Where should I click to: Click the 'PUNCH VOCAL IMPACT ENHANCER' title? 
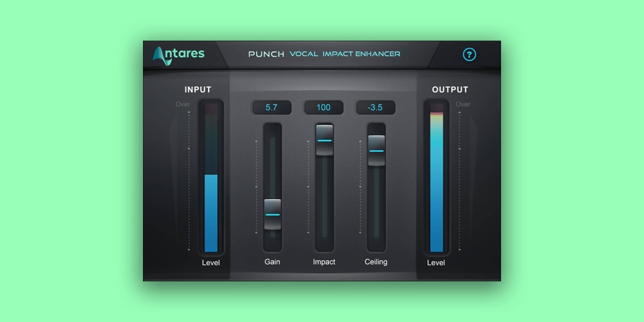(324, 54)
